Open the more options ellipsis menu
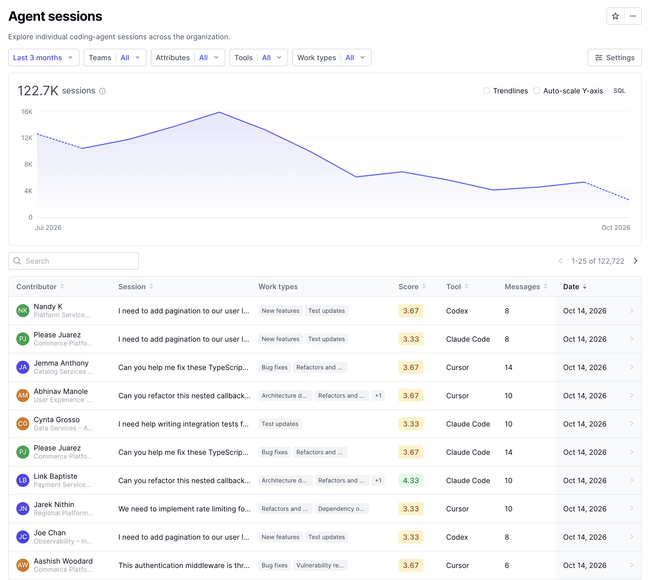This screenshot has height=580, width=650. pyautogui.click(x=633, y=16)
